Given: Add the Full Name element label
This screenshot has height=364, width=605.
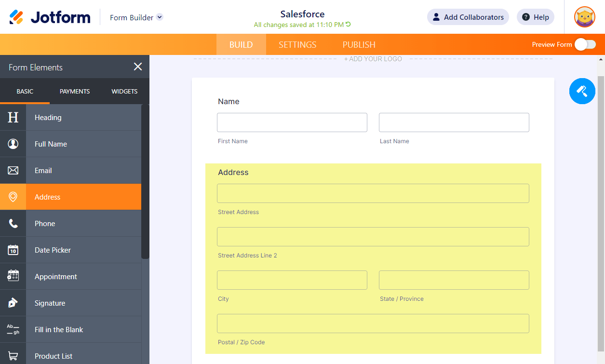Looking at the screenshot, I should [51, 144].
